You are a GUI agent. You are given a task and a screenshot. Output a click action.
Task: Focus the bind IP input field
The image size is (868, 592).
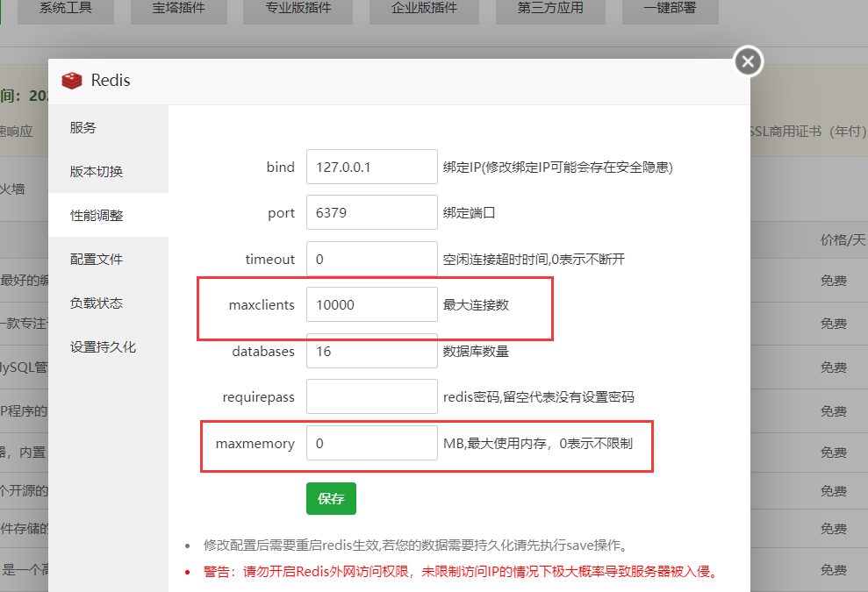click(x=372, y=167)
